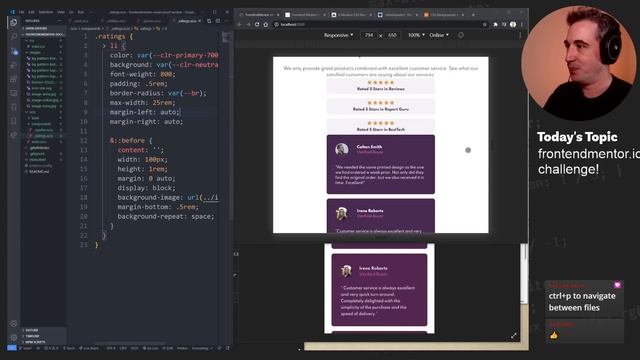Click the Callum Smith testimonial card in preview
Screen dimensions: 640x360
click(x=380, y=164)
